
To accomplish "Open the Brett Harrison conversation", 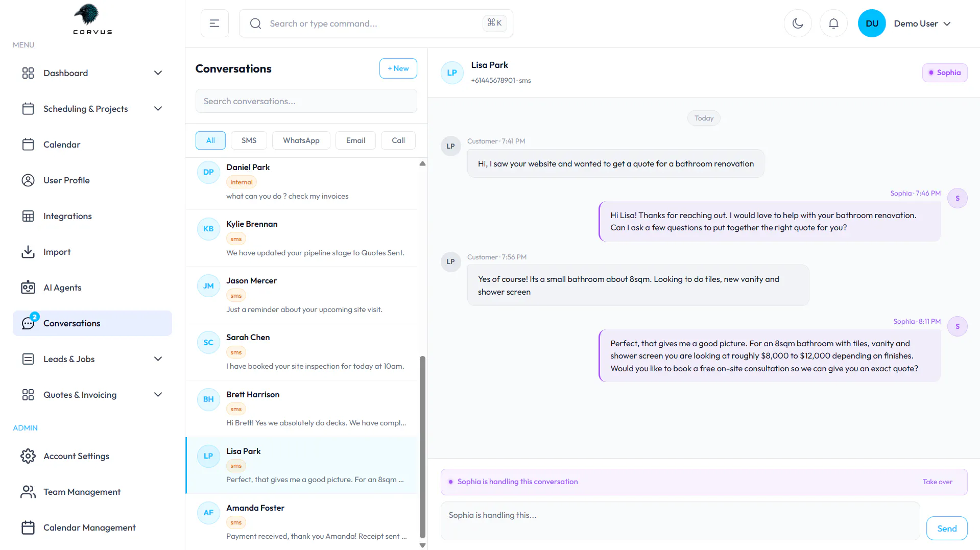I will [301, 409].
